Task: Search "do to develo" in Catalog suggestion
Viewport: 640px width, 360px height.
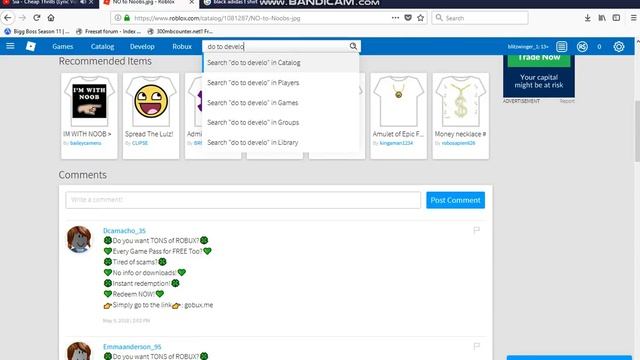Action: point(281,63)
